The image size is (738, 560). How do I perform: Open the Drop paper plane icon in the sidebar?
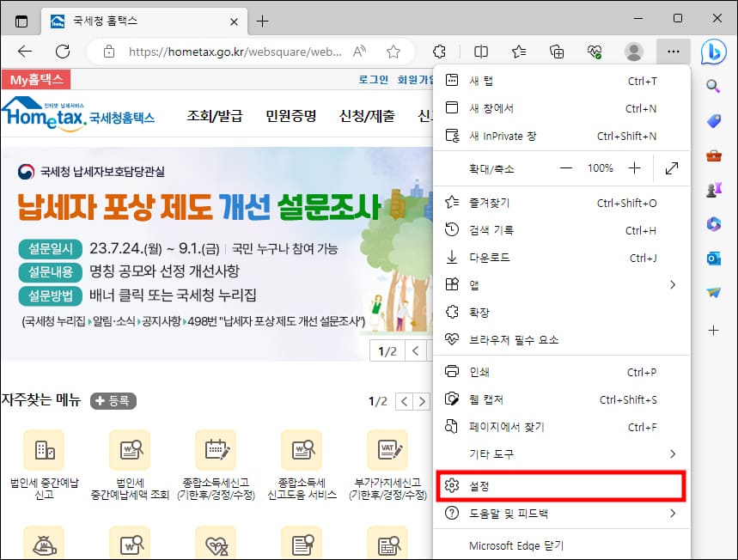point(713,292)
